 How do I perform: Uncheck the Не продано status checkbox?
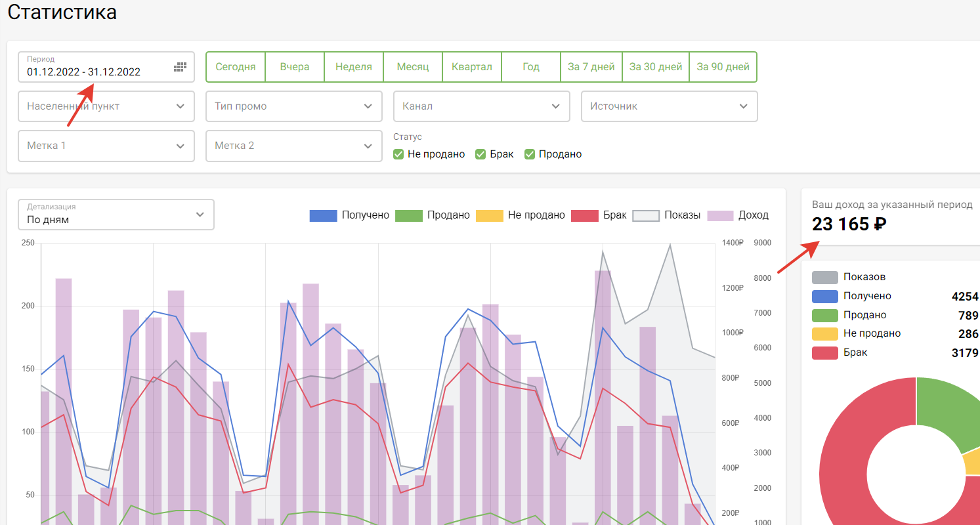398,154
